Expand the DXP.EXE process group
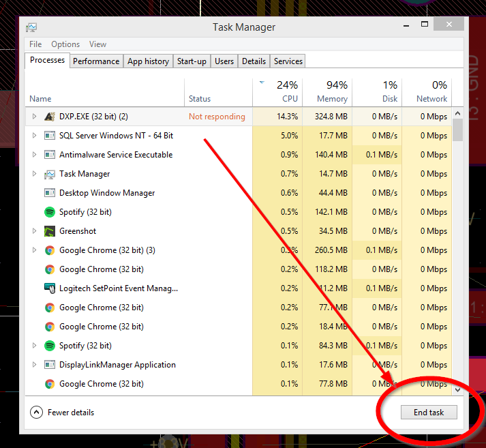The height and width of the screenshot is (448, 486). click(x=34, y=117)
